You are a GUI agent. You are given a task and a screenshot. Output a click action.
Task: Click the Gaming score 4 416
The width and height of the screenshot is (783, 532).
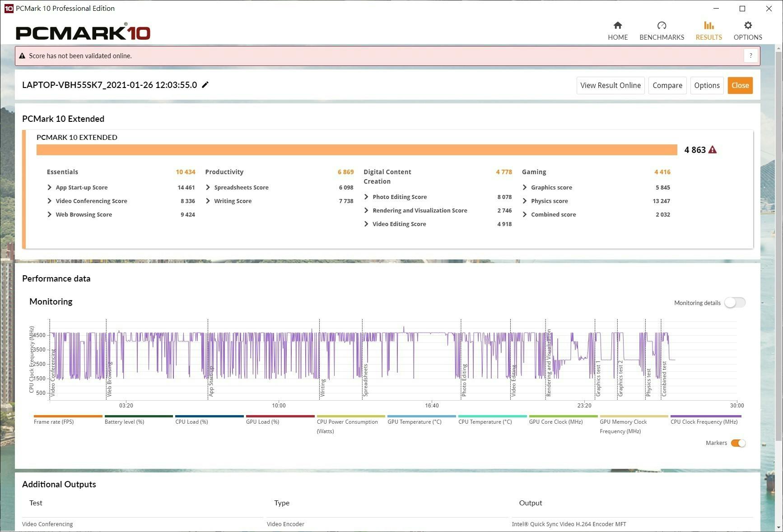click(x=662, y=172)
